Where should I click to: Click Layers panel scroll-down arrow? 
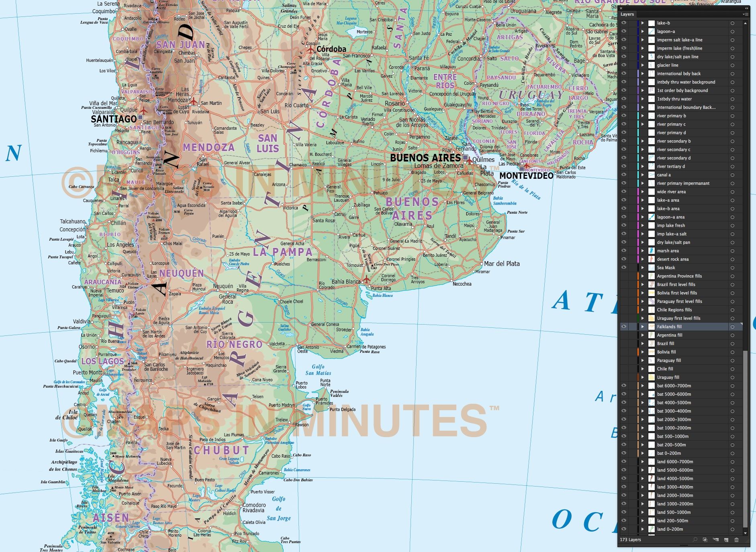tap(746, 533)
